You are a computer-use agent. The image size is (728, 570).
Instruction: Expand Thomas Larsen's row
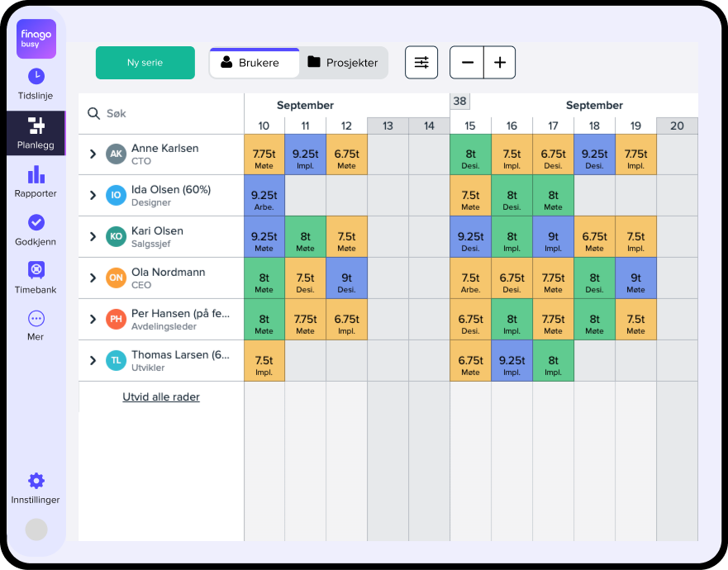coord(93,361)
